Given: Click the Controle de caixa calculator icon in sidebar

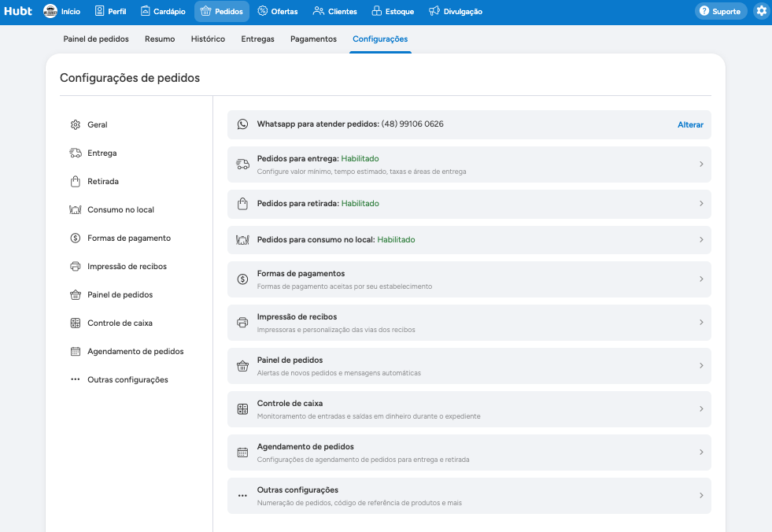Looking at the screenshot, I should 76,323.
